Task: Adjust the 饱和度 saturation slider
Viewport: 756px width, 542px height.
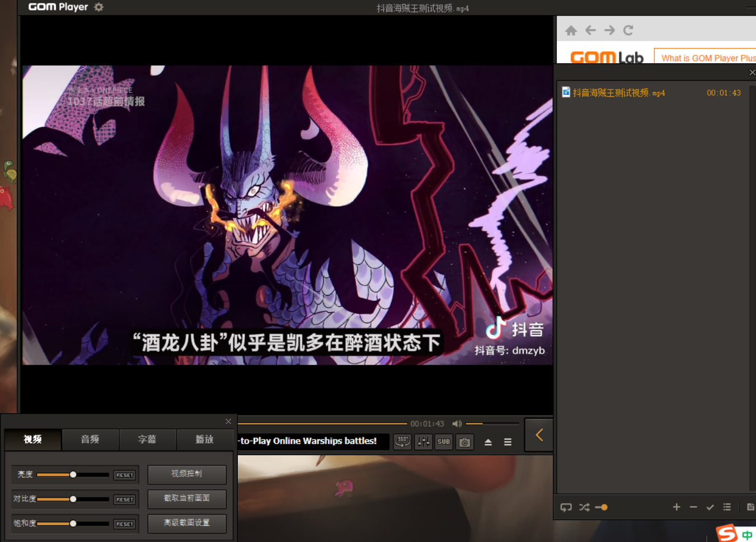Action: pyautogui.click(x=73, y=524)
